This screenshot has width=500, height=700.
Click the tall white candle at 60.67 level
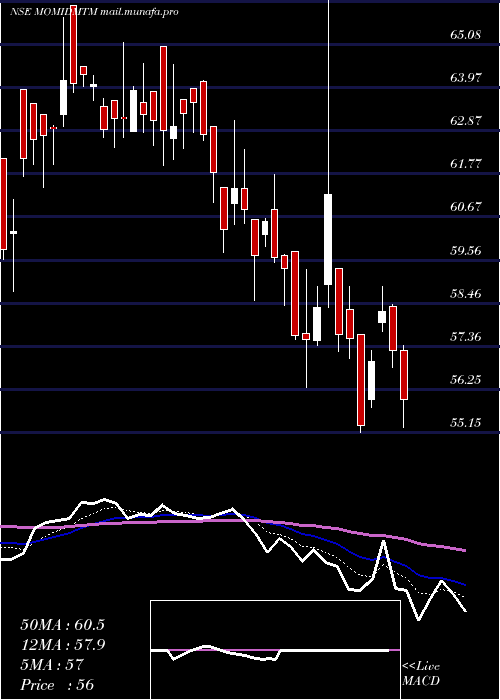point(328,239)
